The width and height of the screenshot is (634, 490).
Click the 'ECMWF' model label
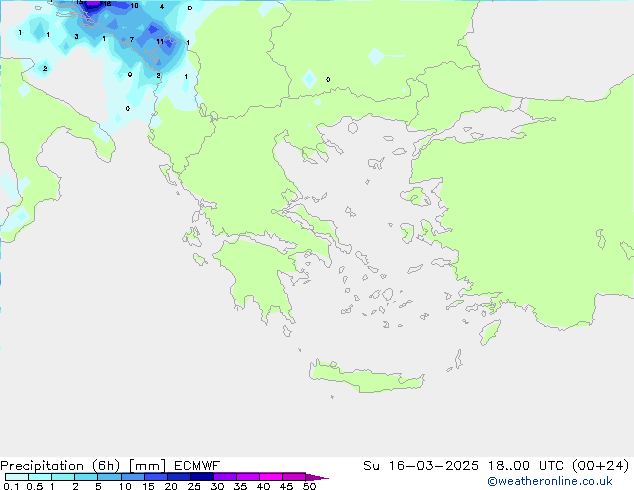pyautogui.click(x=197, y=466)
